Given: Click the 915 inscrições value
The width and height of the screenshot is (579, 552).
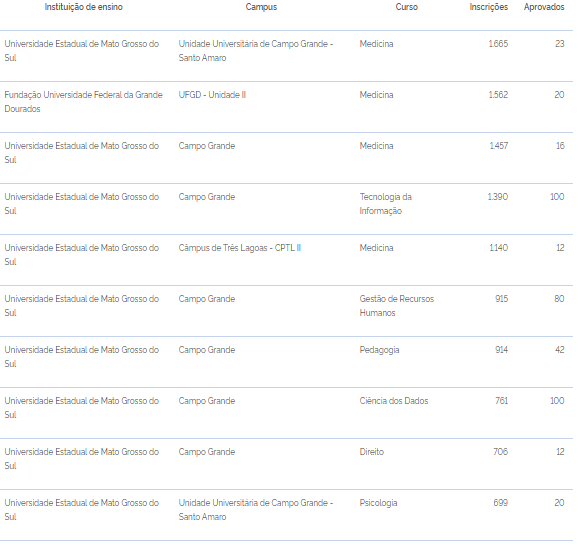Looking at the screenshot, I should tap(501, 299).
